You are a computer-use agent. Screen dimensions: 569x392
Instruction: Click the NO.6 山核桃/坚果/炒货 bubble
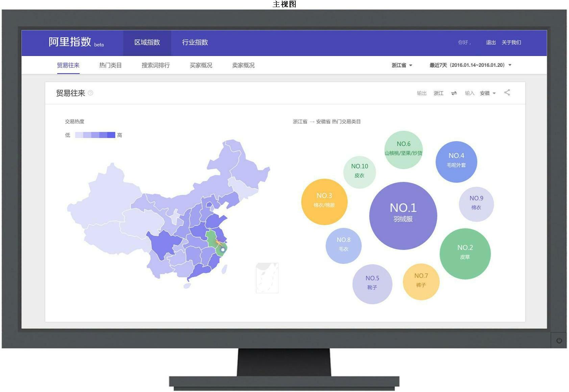point(403,150)
